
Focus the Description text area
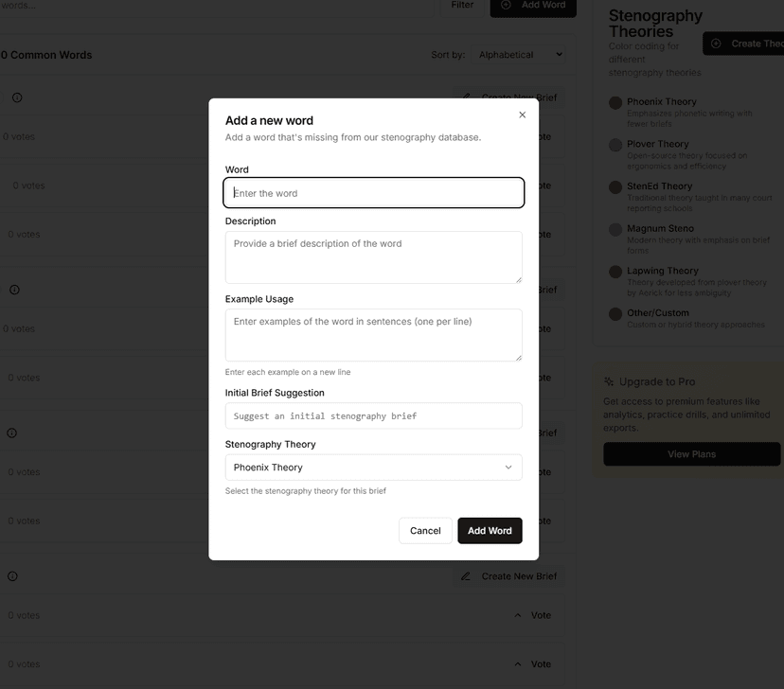[373, 257]
